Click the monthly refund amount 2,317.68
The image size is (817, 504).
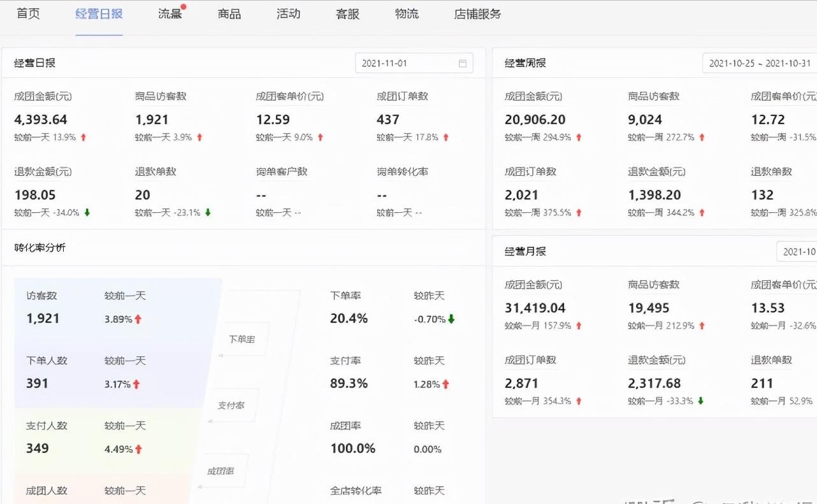(x=654, y=383)
